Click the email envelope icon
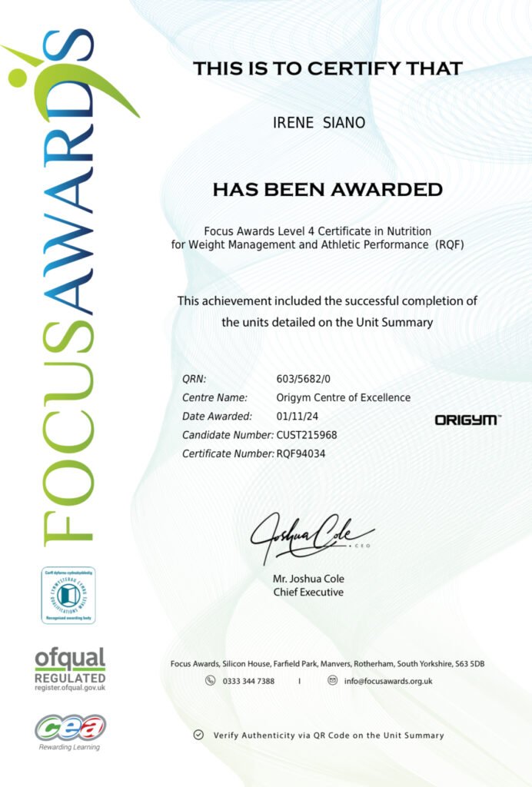This screenshot has width=532, height=787. 332,681
